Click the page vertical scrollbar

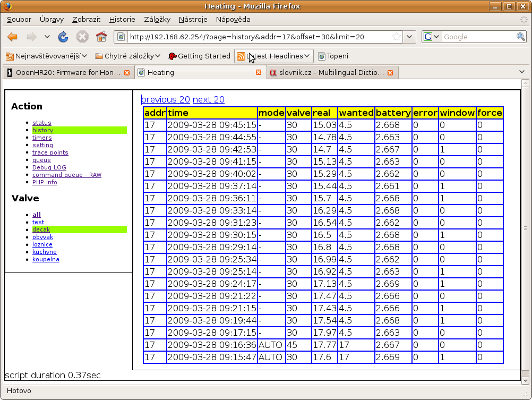[x=525, y=228]
